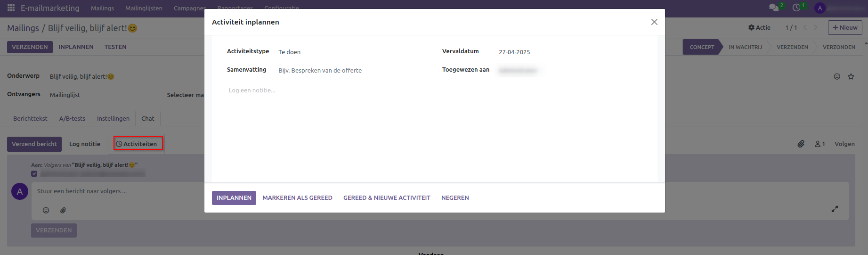Image resolution: width=868 pixels, height=255 pixels.
Task: Close the Activiteit inplannen dialog
Action: coord(654,22)
